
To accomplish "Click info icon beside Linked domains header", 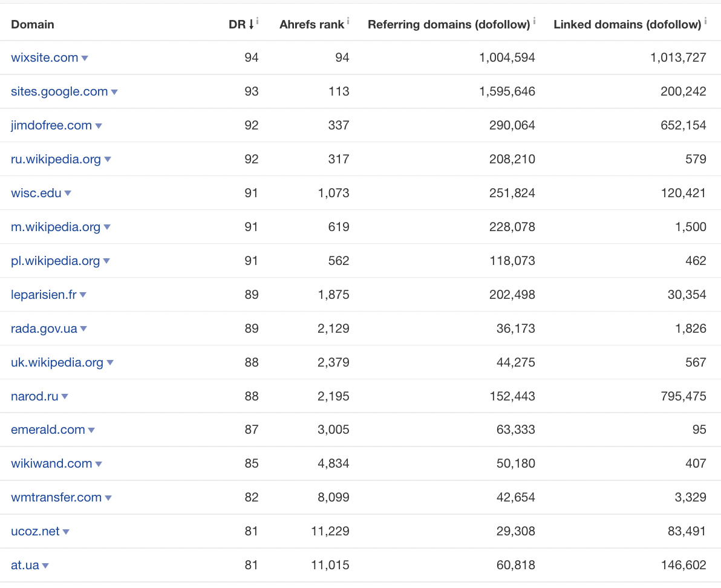I will [x=705, y=21].
